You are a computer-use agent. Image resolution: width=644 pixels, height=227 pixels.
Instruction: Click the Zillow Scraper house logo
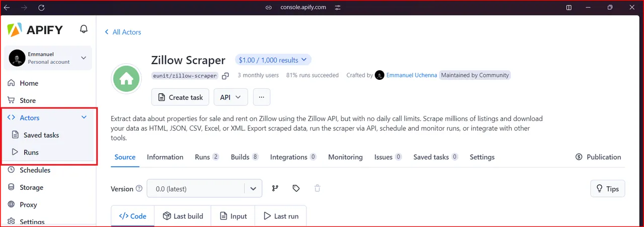[x=126, y=79]
